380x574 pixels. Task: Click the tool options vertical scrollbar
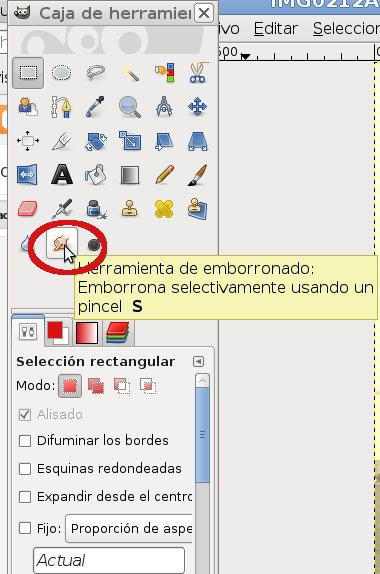(x=202, y=436)
